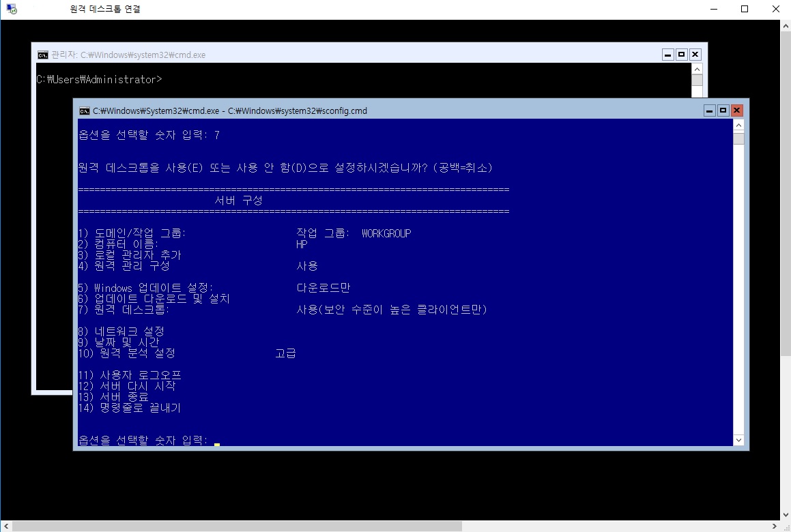This screenshot has width=791, height=532.
Task: Click the '10) 원격 분석 설정' line
Action: coord(127,353)
